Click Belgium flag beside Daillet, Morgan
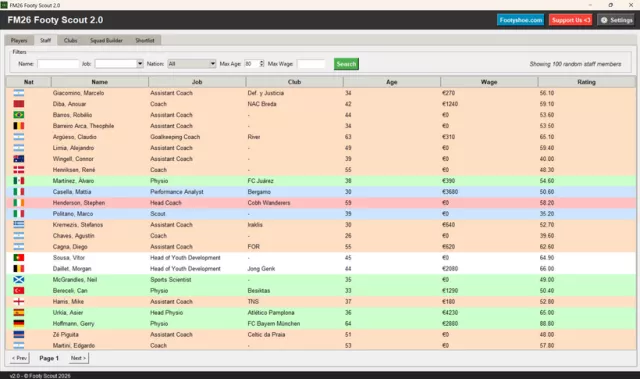The height and width of the screenshot is (379, 640). point(19,269)
